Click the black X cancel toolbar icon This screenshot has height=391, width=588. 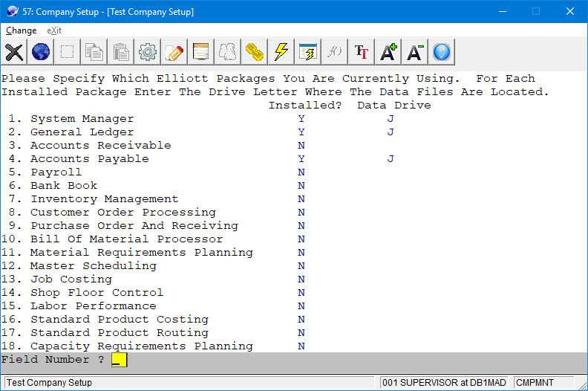[x=14, y=52]
